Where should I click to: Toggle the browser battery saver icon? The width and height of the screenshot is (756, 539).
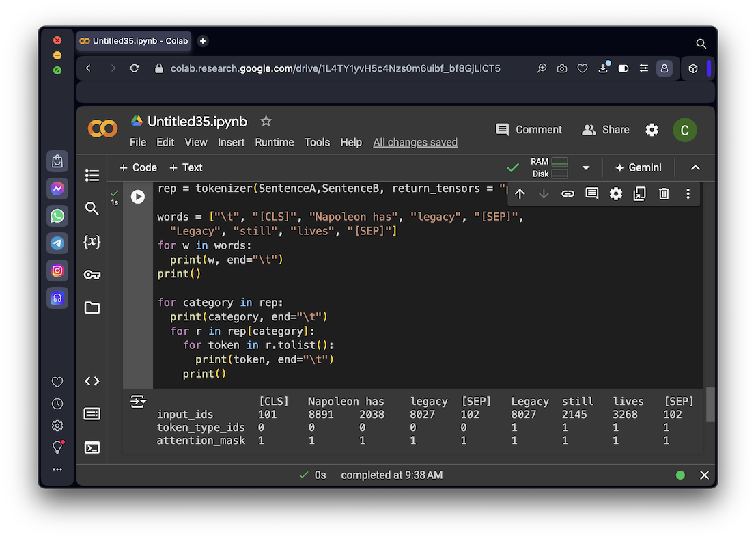(623, 68)
